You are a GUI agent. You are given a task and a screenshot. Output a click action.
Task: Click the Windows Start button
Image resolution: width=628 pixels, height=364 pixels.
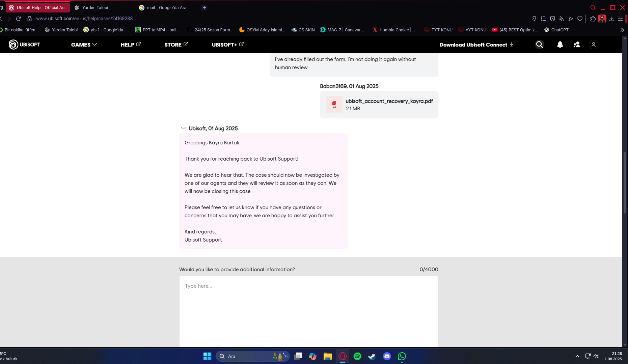click(207, 356)
